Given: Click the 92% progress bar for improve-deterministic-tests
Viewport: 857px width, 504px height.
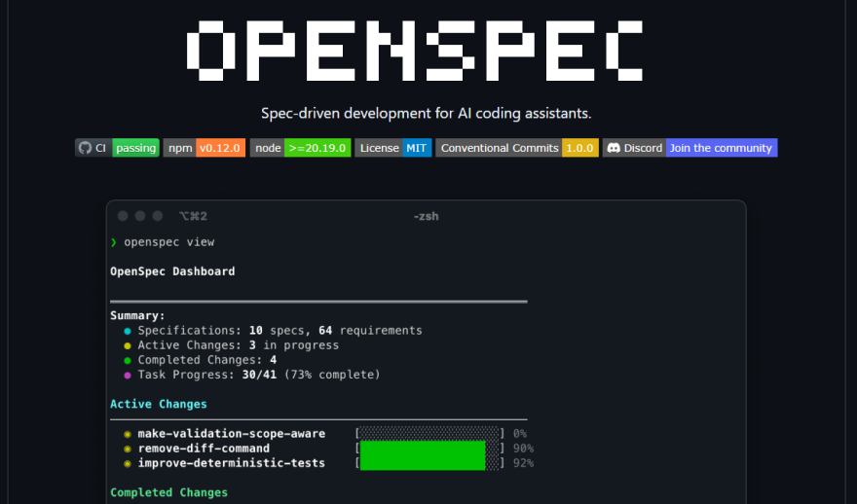Looking at the screenshot, I should [x=429, y=463].
